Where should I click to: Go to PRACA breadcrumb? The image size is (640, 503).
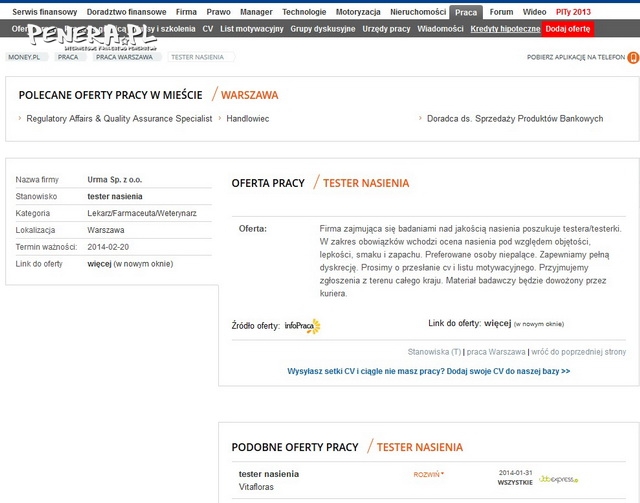tap(68, 57)
